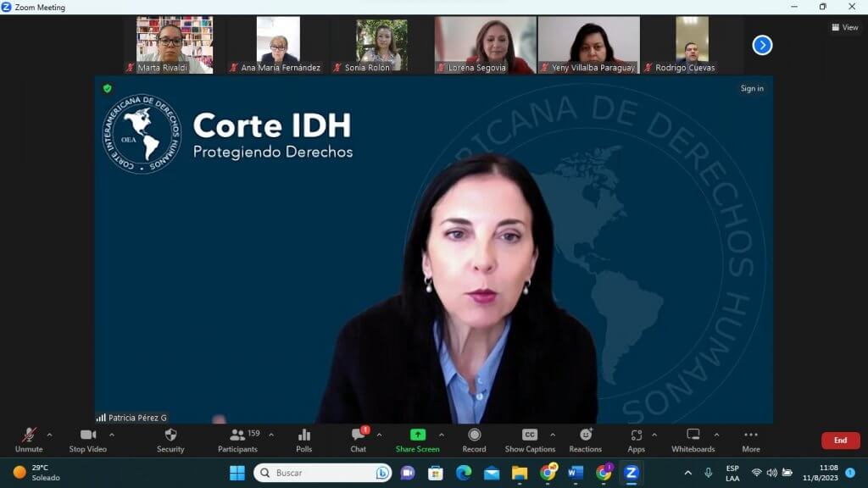
Task: Open volume control in system tray
Action: (771, 473)
